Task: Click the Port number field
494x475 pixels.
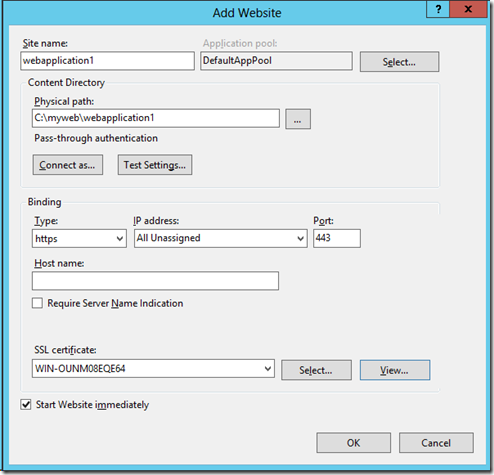Action: 337,238
